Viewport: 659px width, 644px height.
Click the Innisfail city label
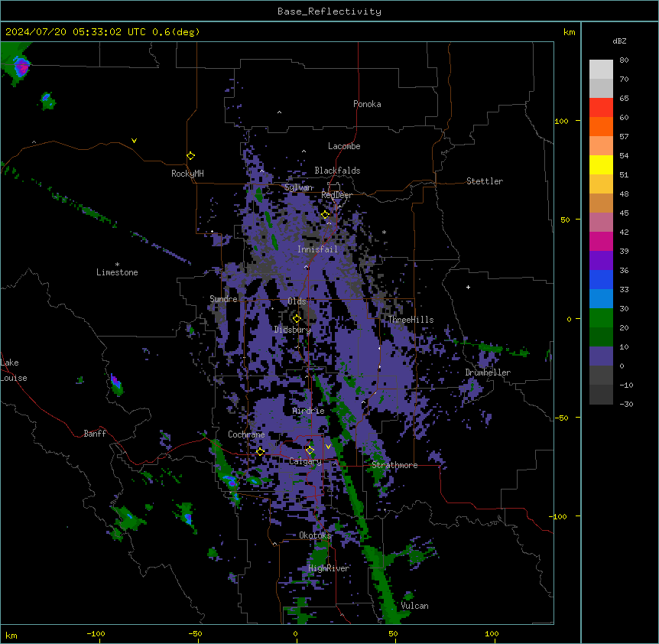pyautogui.click(x=317, y=249)
